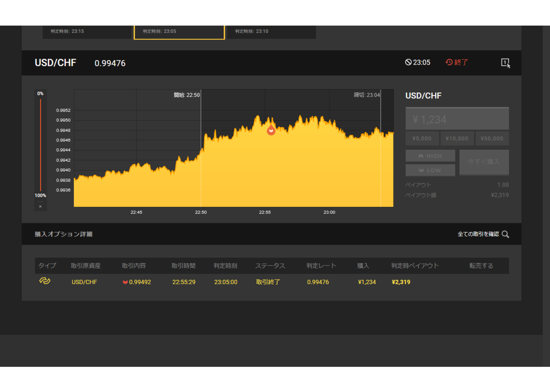The image size is (550, 392).
Task: Choose the LOW option button
Action: tap(430, 170)
